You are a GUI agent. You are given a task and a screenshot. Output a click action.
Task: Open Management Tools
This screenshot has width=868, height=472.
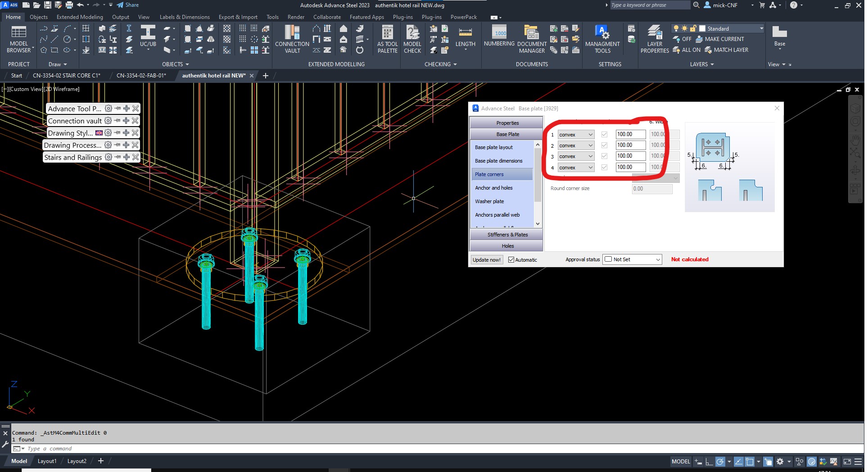[x=602, y=39]
